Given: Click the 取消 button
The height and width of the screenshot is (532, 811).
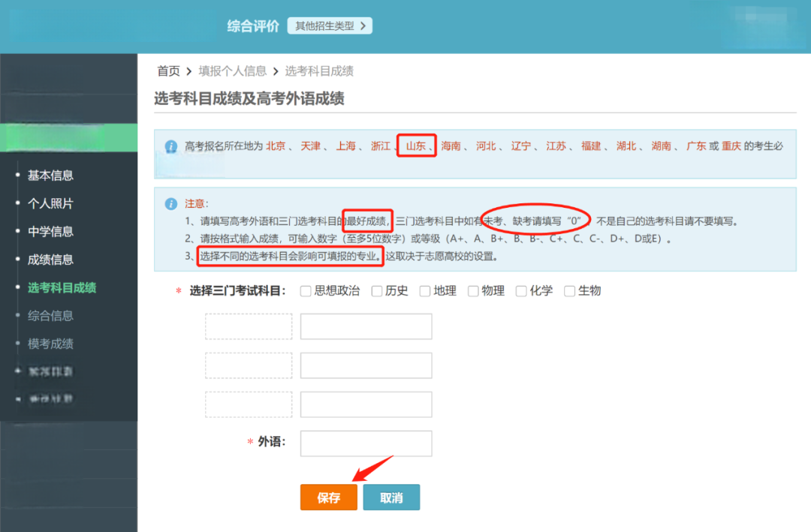Looking at the screenshot, I should pos(391,497).
